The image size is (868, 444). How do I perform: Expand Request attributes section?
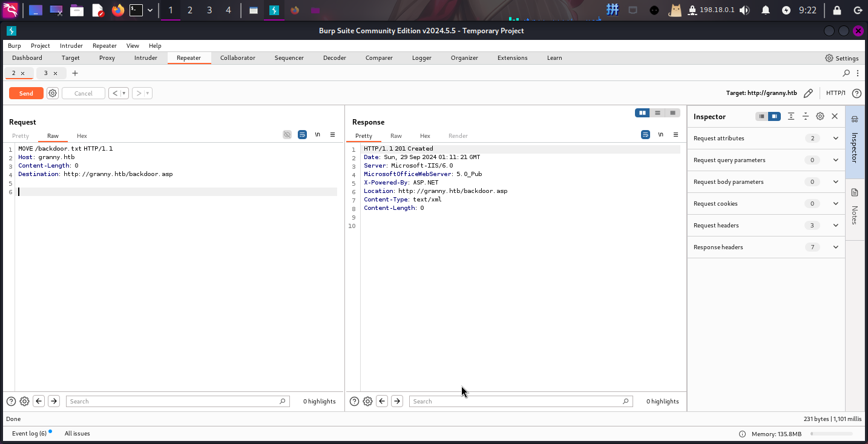coord(766,138)
